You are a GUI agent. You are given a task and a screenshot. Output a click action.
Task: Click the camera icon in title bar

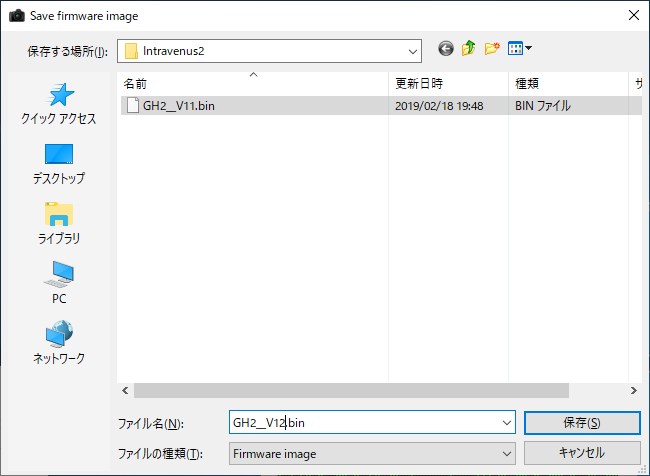tap(17, 16)
